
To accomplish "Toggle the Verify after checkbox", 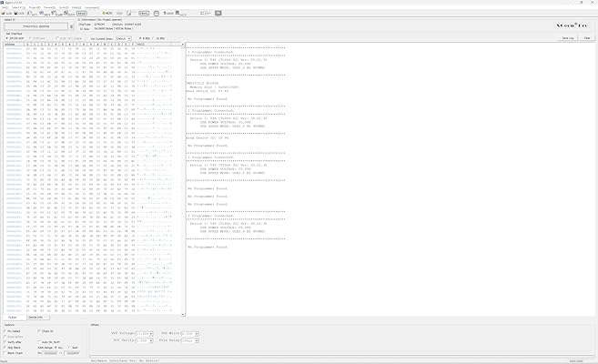I will [x=5, y=342].
